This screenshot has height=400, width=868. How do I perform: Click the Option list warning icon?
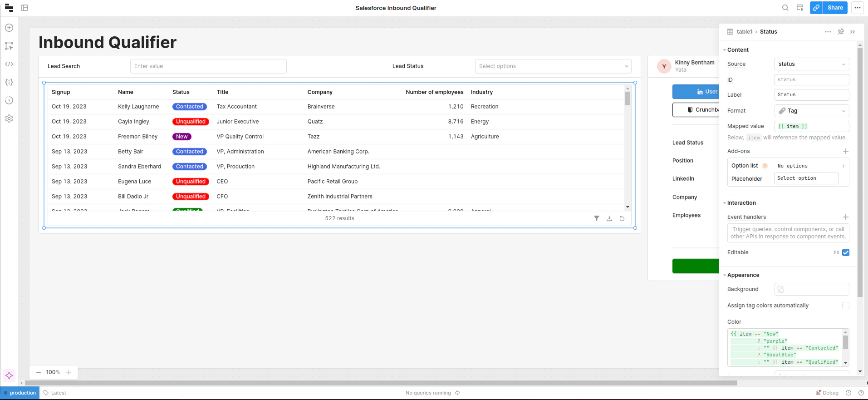tap(765, 166)
